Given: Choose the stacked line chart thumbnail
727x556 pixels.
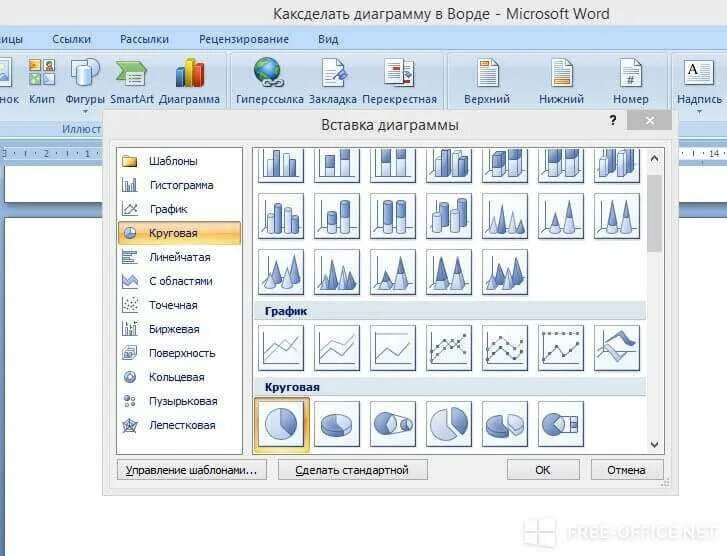Looking at the screenshot, I should point(337,348).
